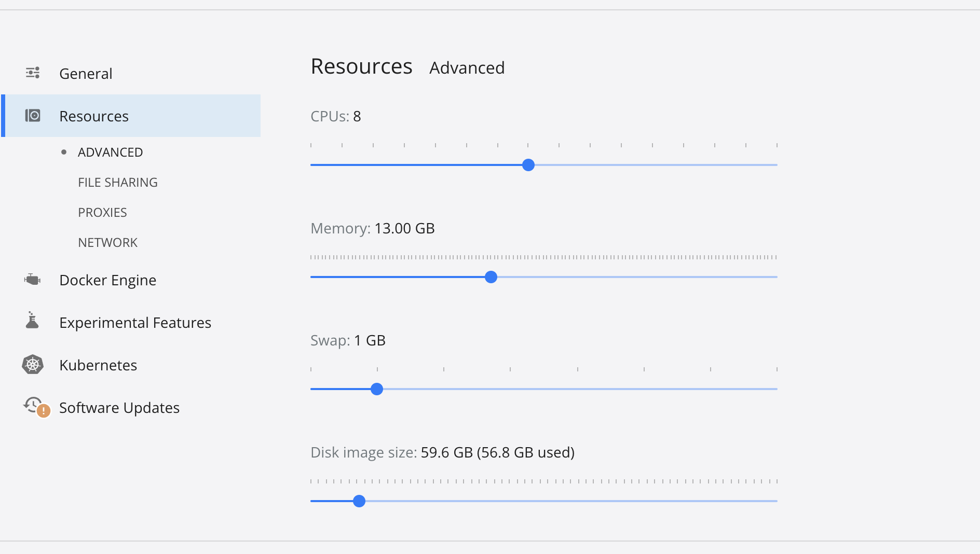Image resolution: width=980 pixels, height=554 pixels.
Task: Click the General settings sliders icon
Action: 33,73
